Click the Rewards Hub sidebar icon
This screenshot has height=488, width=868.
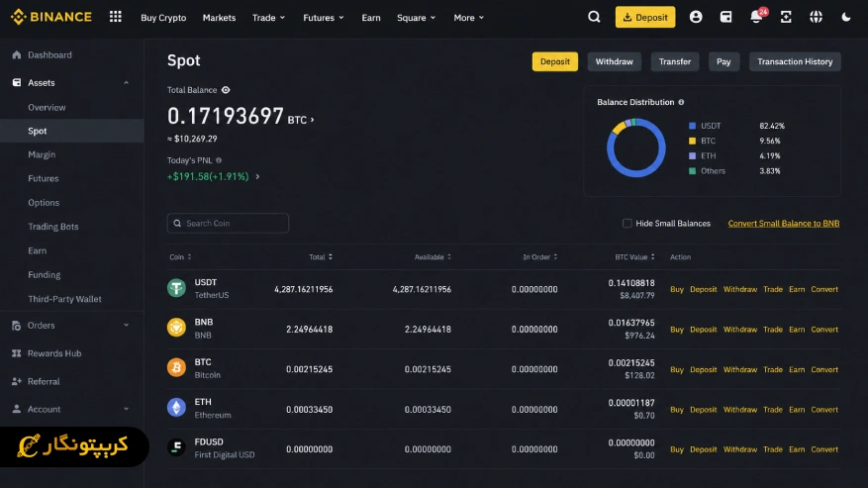(x=17, y=353)
